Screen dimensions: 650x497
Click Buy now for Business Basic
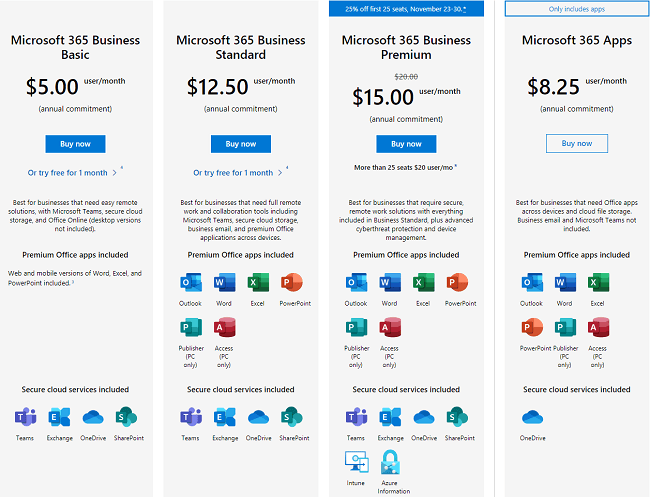click(x=74, y=144)
